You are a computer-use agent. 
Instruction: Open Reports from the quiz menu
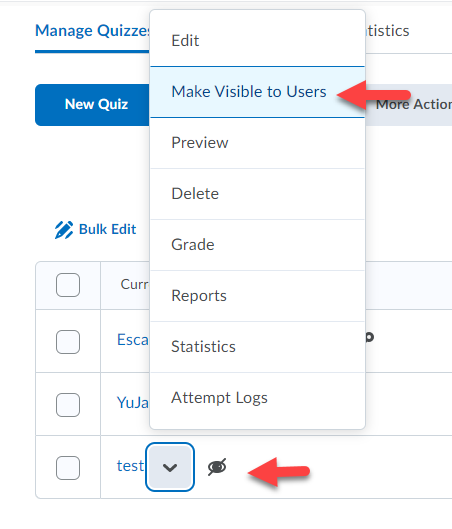[257, 296]
